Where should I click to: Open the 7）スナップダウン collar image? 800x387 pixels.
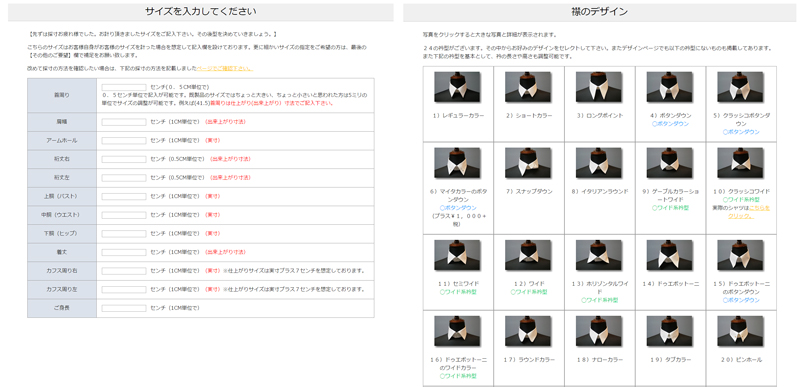[x=528, y=163]
